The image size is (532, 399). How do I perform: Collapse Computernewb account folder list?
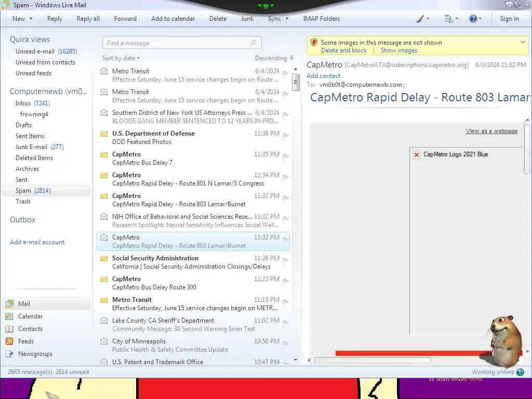tap(48, 91)
